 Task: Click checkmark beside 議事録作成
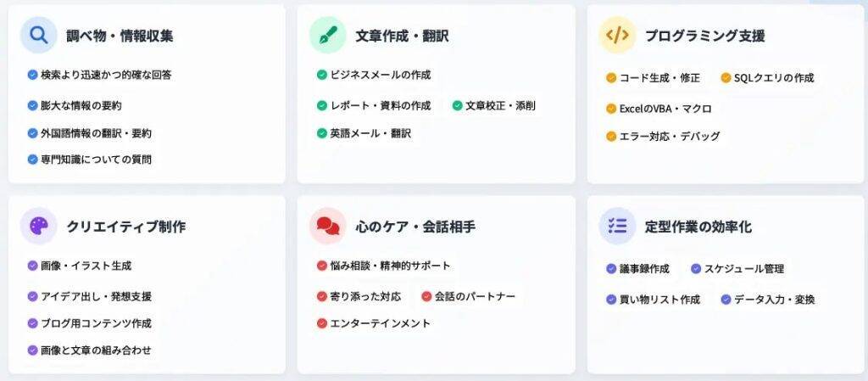(x=611, y=269)
